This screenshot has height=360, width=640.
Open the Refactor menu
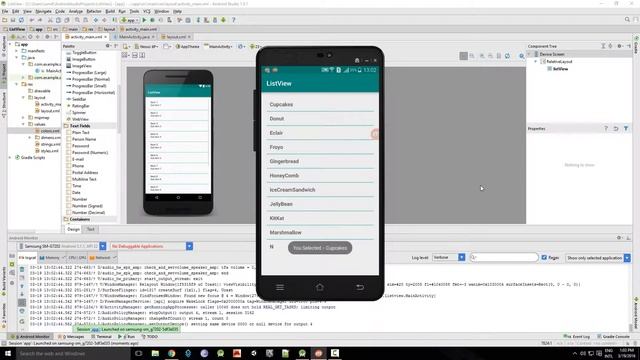coord(94,11)
